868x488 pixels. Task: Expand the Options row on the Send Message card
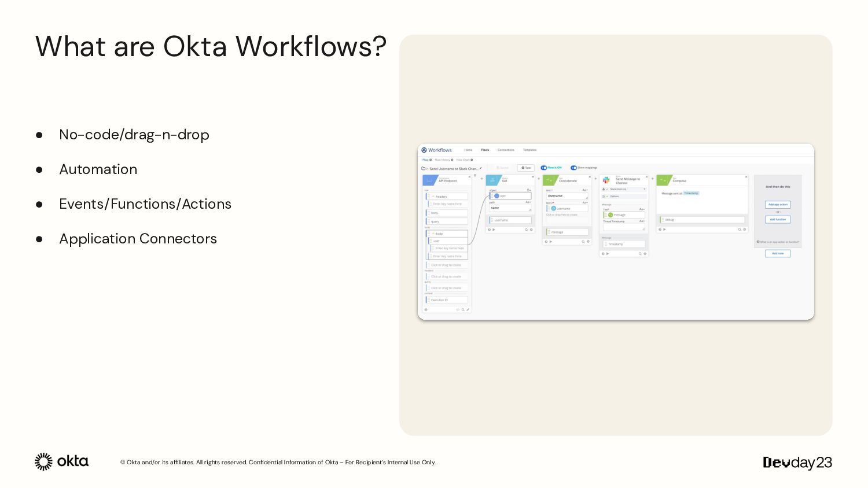click(x=624, y=197)
